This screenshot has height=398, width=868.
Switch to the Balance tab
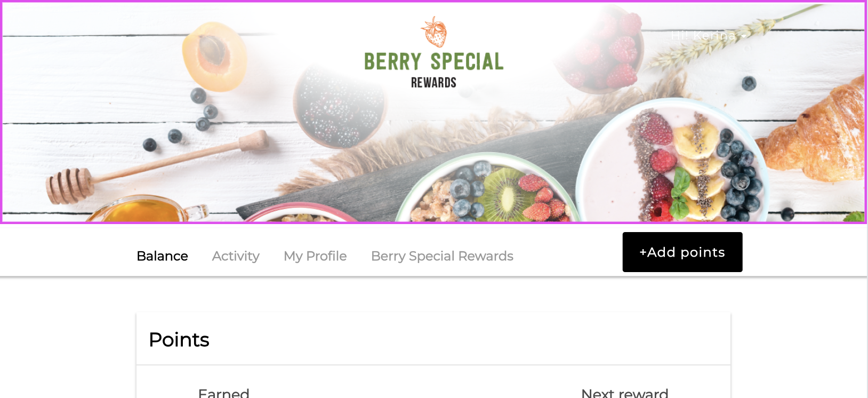point(162,256)
